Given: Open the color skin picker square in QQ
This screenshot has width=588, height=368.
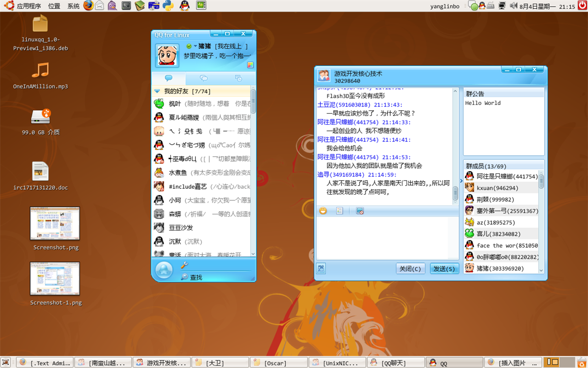Looking at the screenshot, I should point(250,65).
